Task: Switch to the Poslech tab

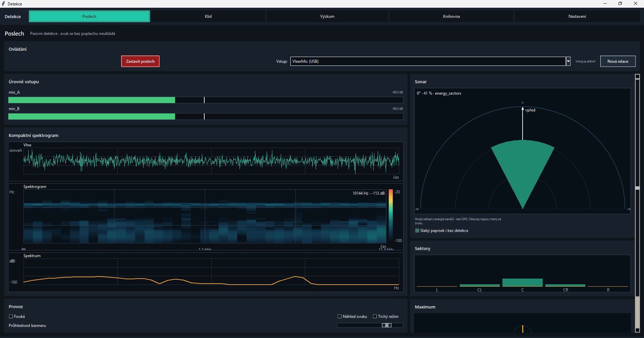Action: [x=89, y=16]
